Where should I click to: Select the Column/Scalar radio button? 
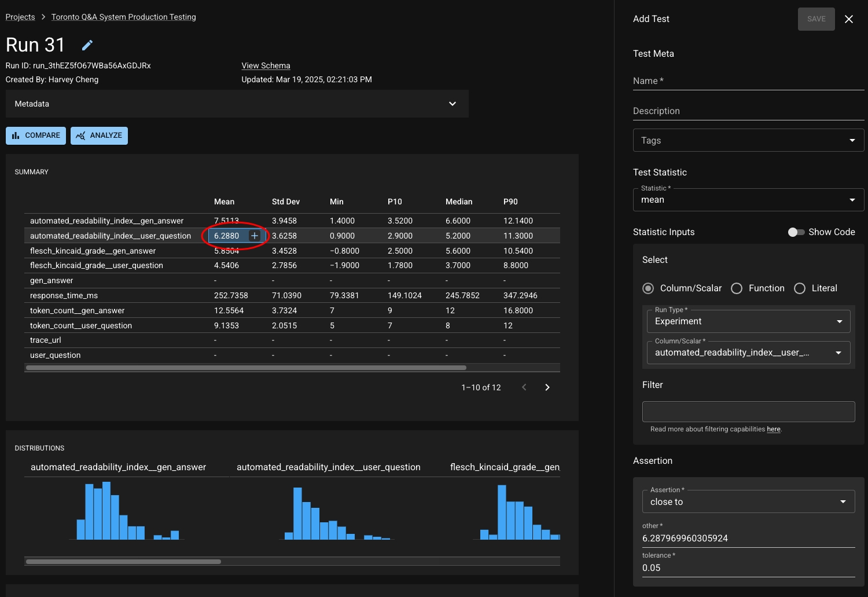tap(648, 288)
